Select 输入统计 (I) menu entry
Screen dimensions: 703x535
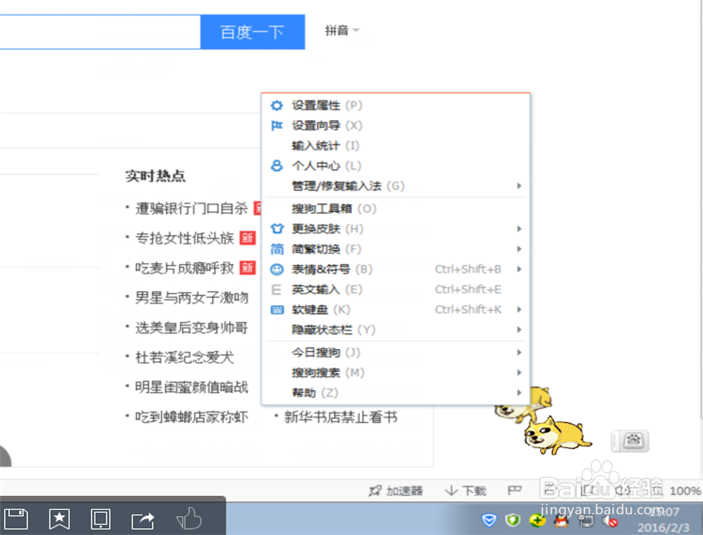395,146
